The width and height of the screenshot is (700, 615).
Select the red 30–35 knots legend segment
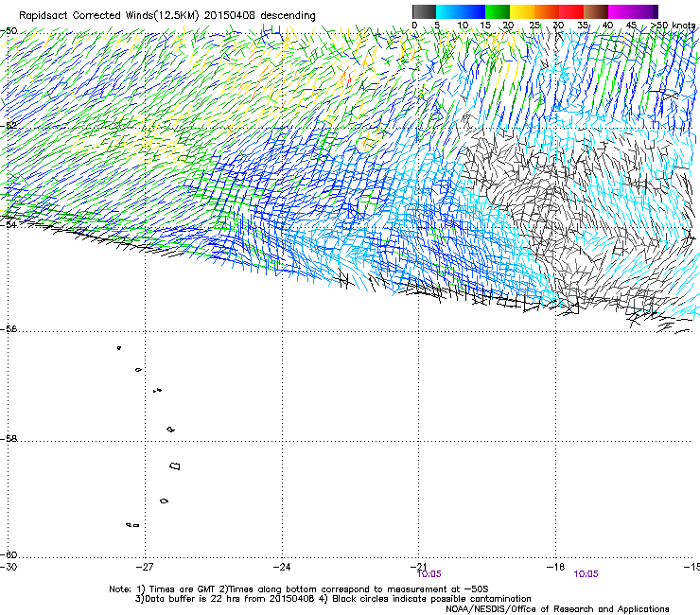571,11
